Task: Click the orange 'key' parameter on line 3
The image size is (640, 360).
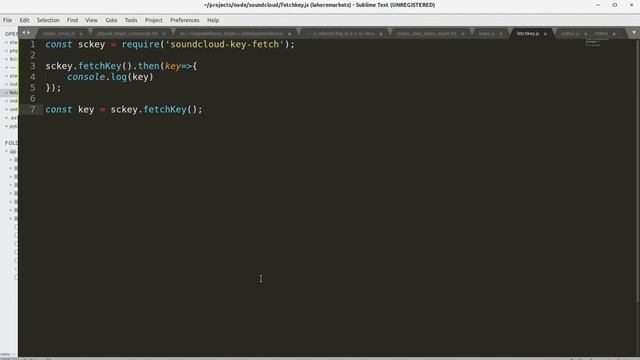Action: [173, 66]
